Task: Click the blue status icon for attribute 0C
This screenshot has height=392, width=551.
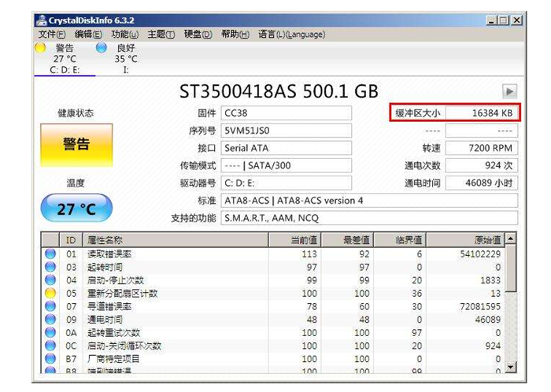Action: pyautogui.click(x=50, y=346)
